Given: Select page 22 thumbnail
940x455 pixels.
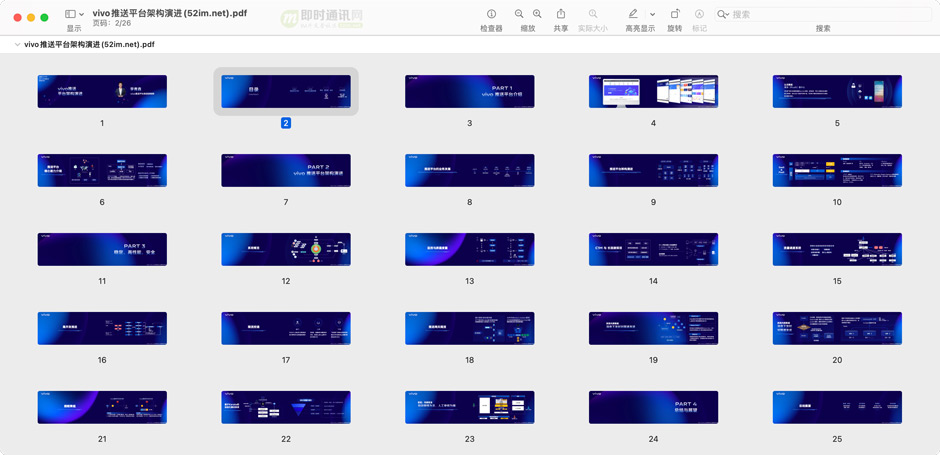Looking at the screenshot, I should click(x=286, y=408).
